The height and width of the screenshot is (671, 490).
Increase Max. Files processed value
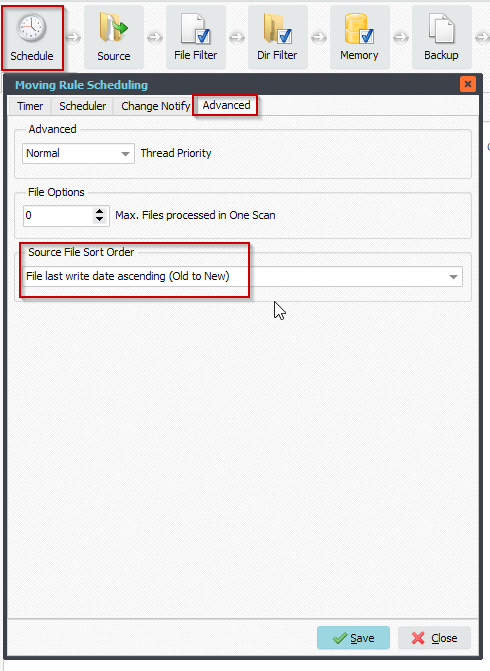coord(99,211)
